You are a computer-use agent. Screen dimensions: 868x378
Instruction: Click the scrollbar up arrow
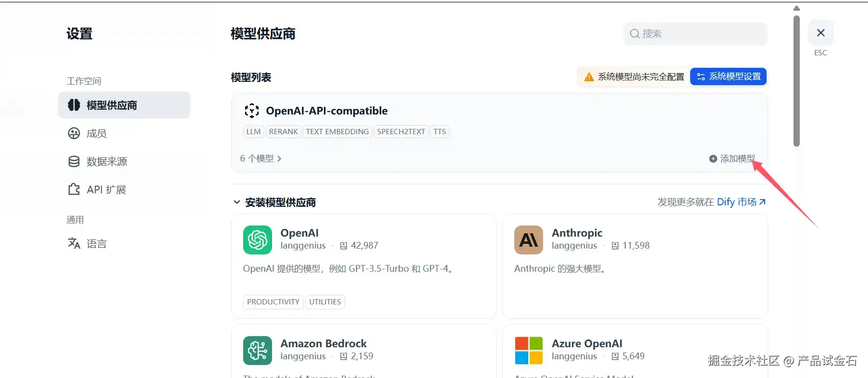click(796, 8)
